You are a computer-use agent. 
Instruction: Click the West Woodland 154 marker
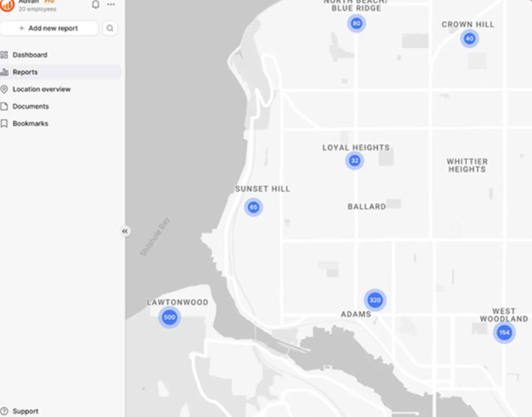click(504, 333)
